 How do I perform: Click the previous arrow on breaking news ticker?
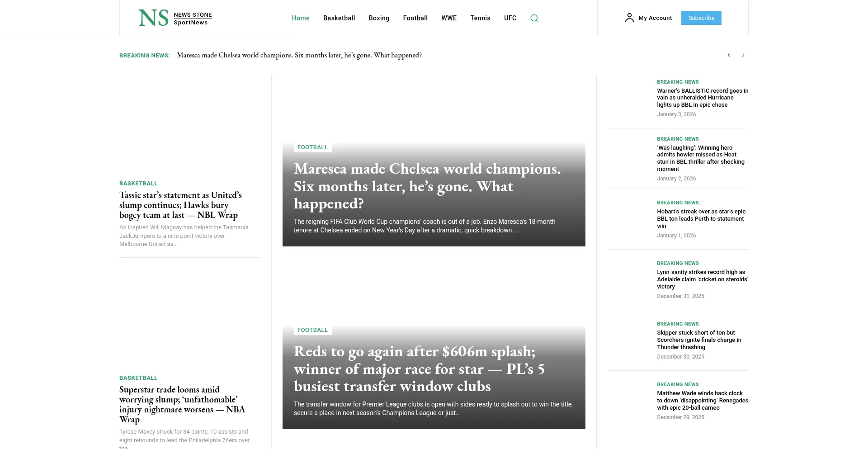point(729,55)
